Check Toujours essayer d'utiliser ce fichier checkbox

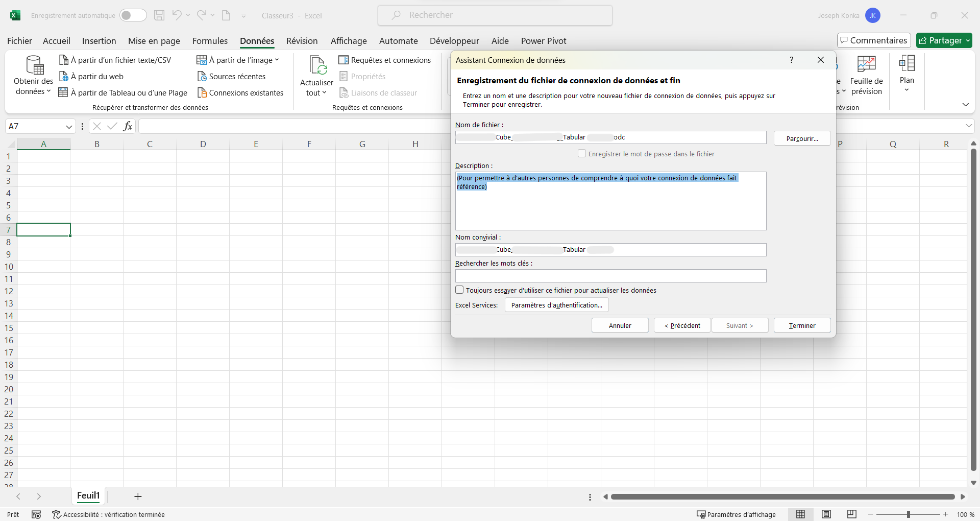[459, 290]
